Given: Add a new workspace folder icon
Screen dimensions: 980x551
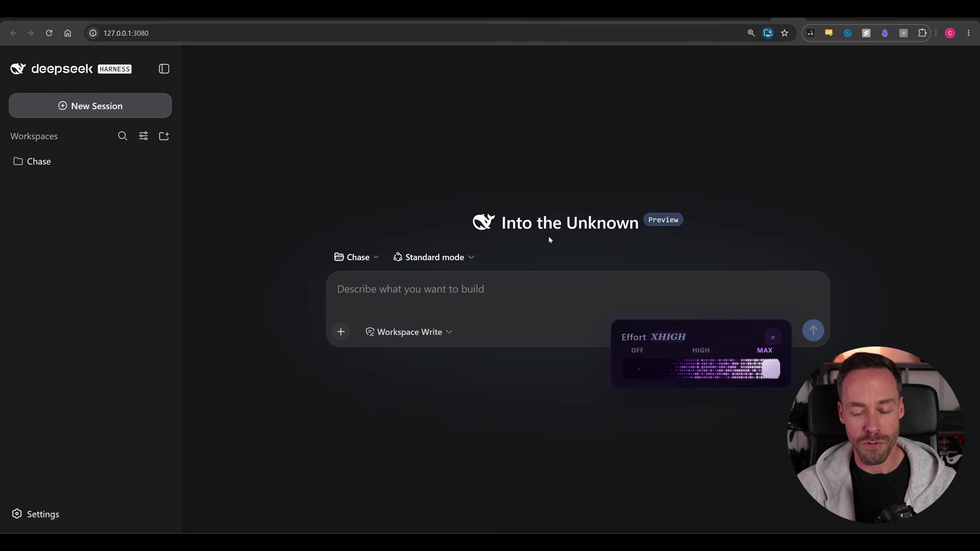Looking at the screenshot, I should (164, 136).
